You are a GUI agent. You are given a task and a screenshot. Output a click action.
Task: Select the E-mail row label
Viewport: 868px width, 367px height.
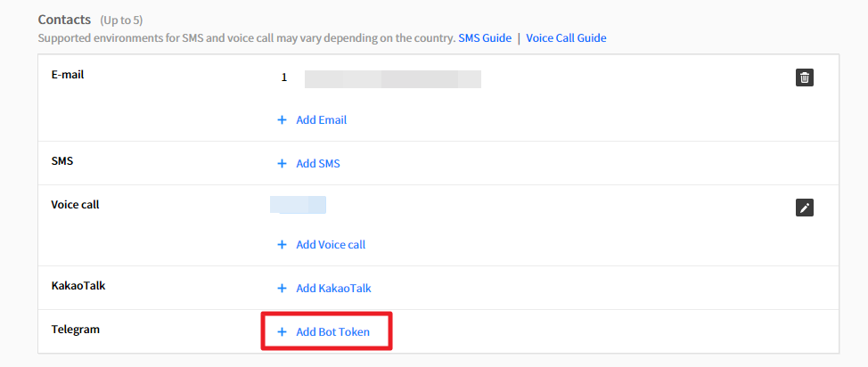coord(68,75)
